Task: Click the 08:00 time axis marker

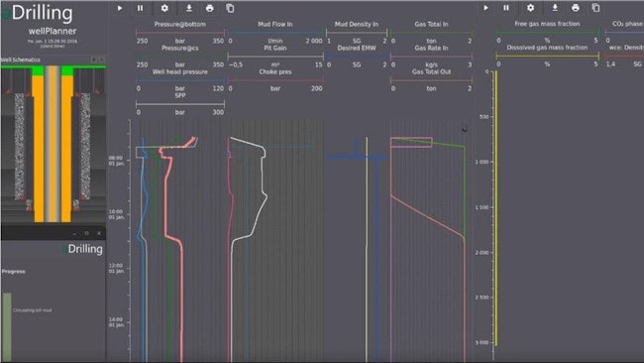Action: (116, 161)
